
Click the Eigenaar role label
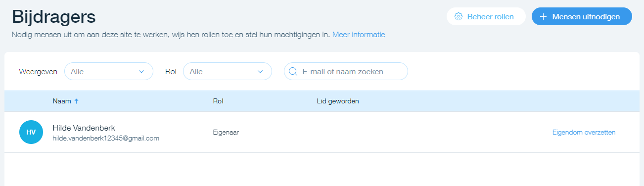[x=226, y=132]
